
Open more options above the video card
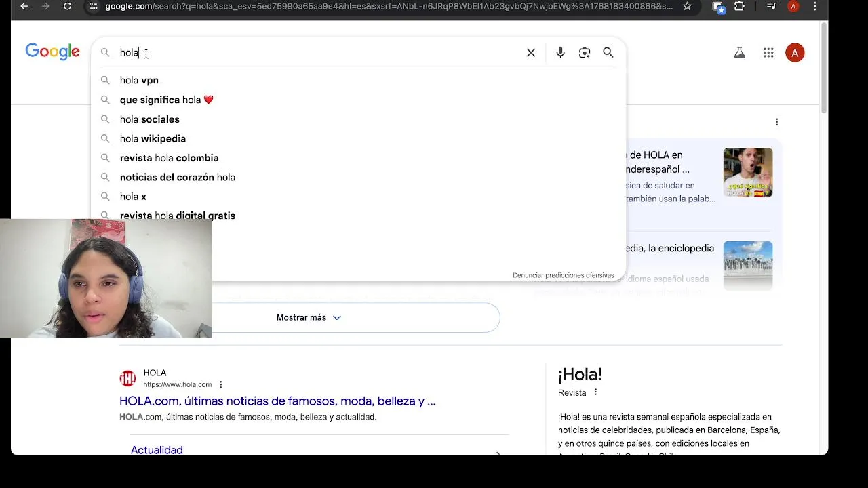click(776, 122)
